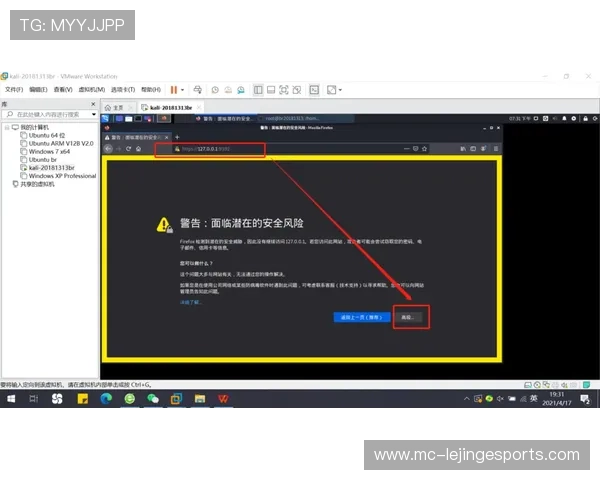
Task: Open the 虚拟机(M) menu
Action: pos(92,90)
